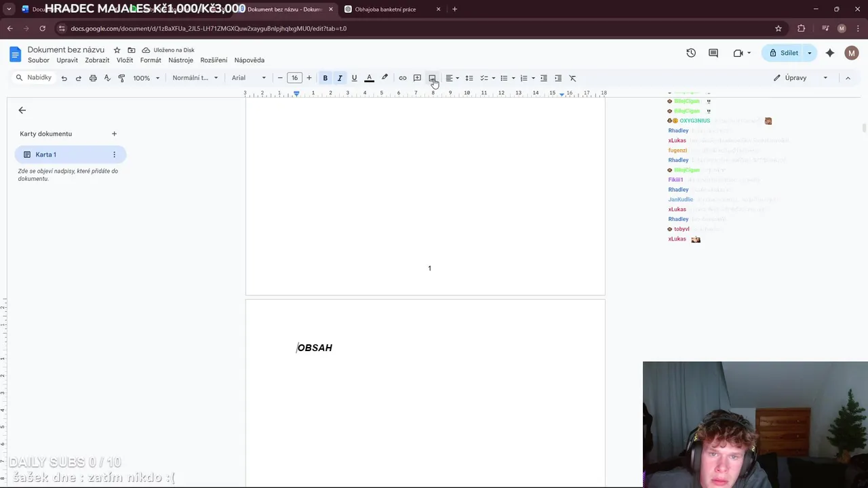
Task: Open the Nápověda menu
Action: 250,60
